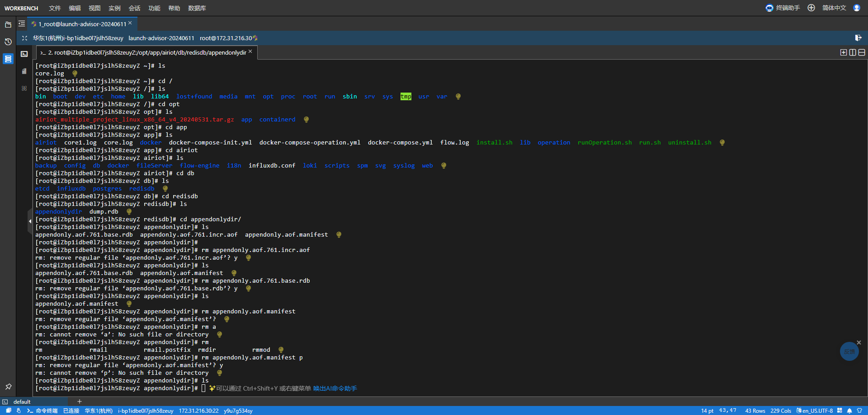Click launch-advisor-20240611 in the session header
Screen dimensions: 868x415
(161, 38)
